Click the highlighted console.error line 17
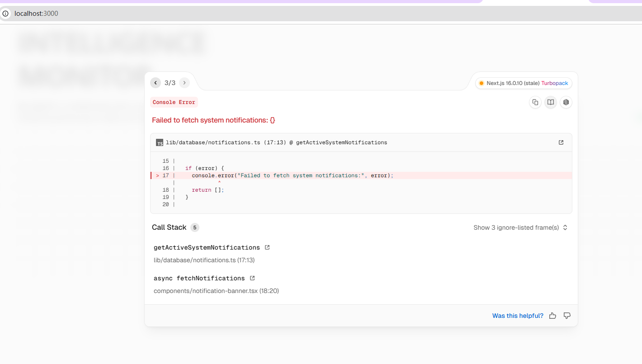642x364 pixels. [361, 175]
